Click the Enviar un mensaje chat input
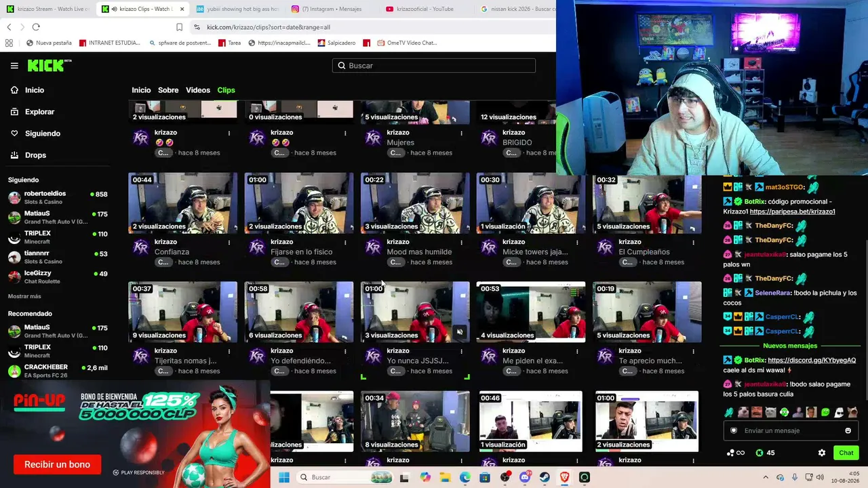Screen dimensions: 868x488 point(790,430)
